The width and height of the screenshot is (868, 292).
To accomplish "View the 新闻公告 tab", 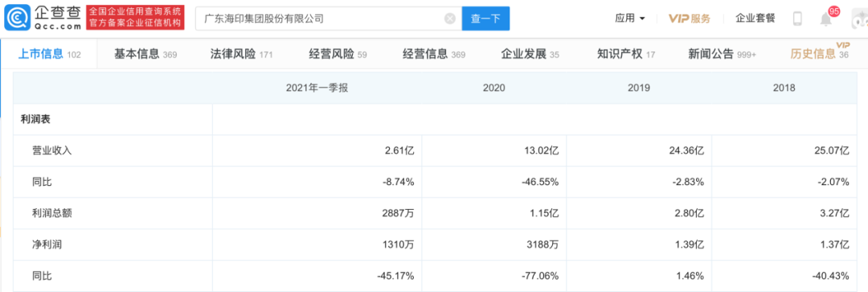I will pyautogui.click(x=722, y=54).
